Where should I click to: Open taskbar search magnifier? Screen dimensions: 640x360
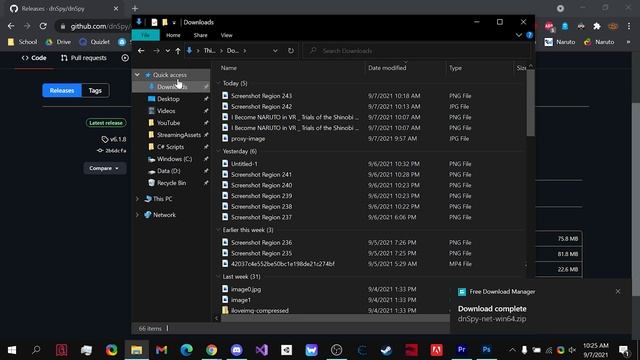(x=36, y=350)
